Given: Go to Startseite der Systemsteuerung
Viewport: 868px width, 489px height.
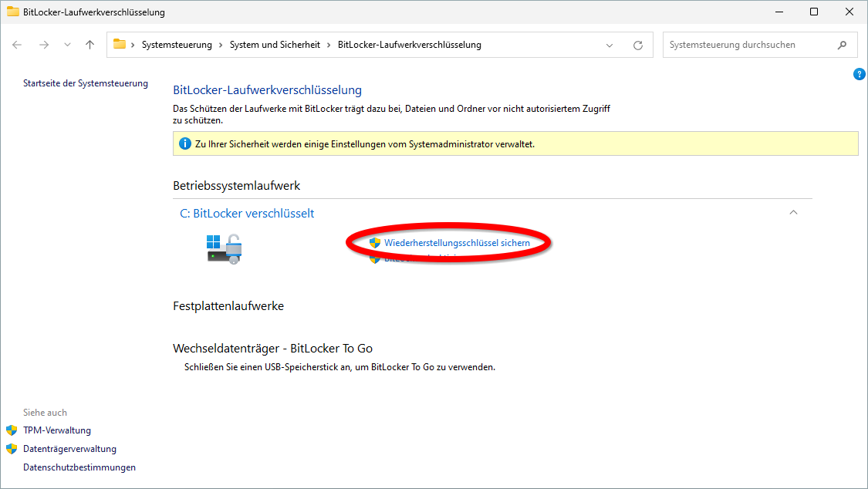Looking at the screenshot, I should tap(85, 83).
